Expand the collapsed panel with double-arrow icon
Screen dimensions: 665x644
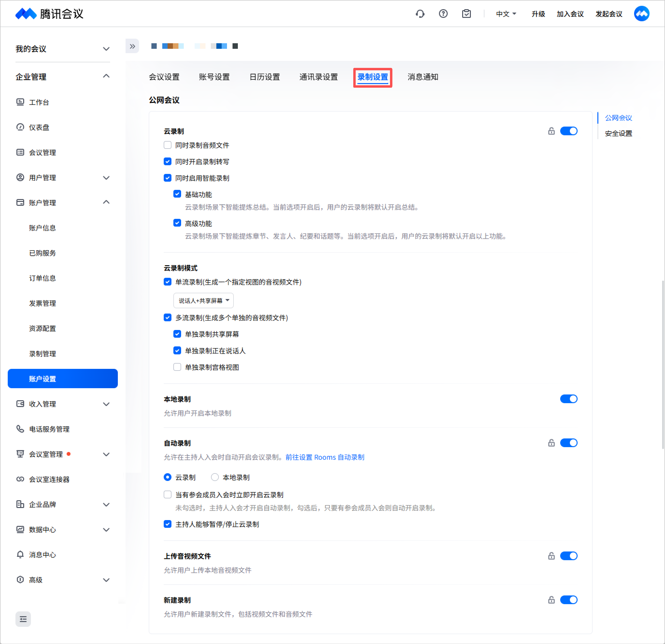pos(132,46)
